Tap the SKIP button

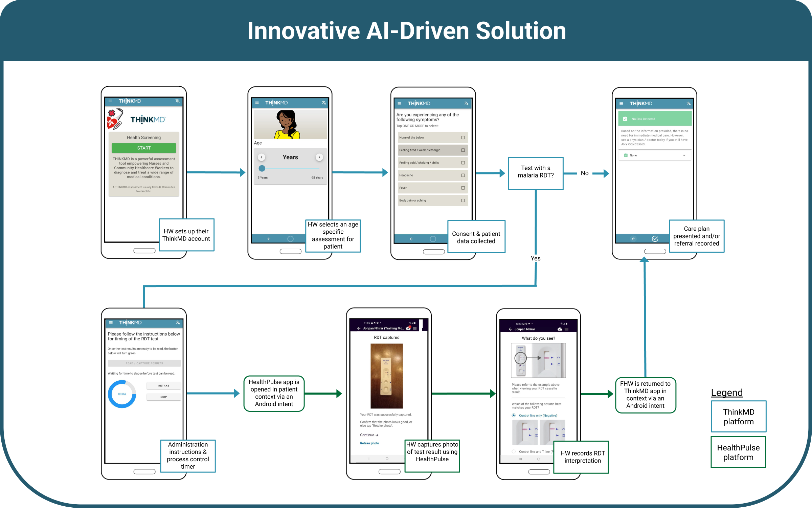164,397
